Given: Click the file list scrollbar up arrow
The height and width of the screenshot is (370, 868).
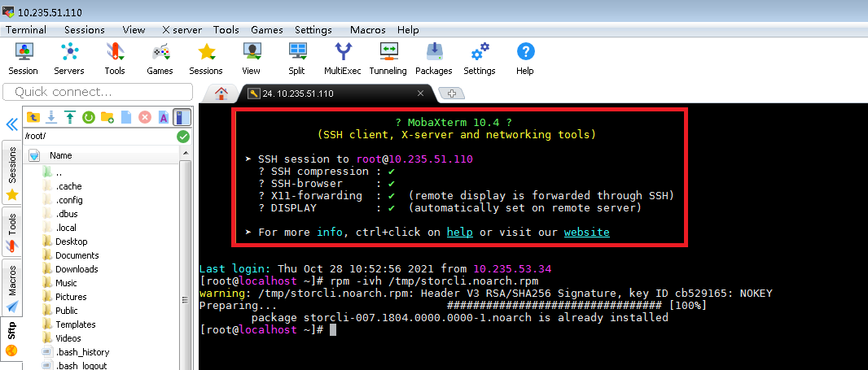Looking at the screenshot, I should (186, 153).
